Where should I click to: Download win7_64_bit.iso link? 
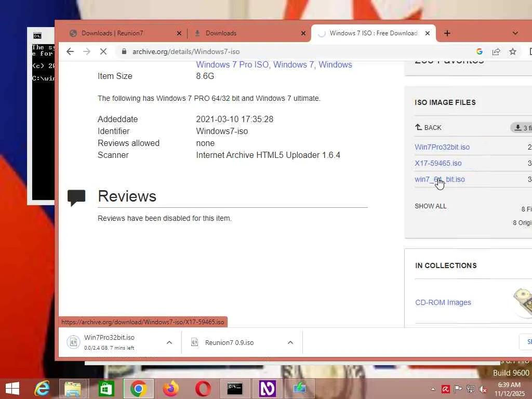[440, 179]
